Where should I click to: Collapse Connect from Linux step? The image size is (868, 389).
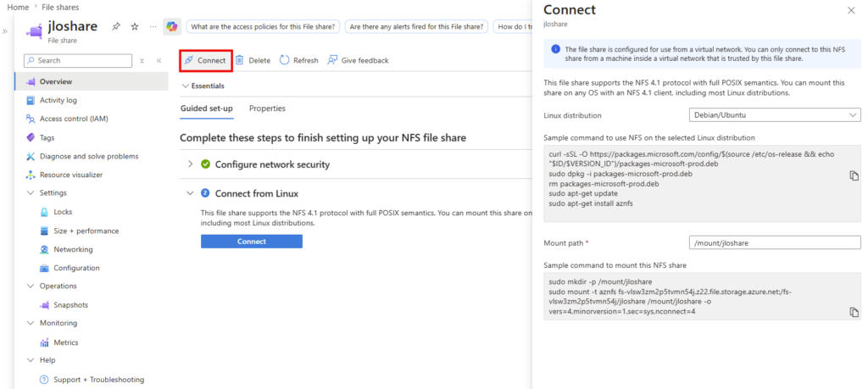pos(191,194)
